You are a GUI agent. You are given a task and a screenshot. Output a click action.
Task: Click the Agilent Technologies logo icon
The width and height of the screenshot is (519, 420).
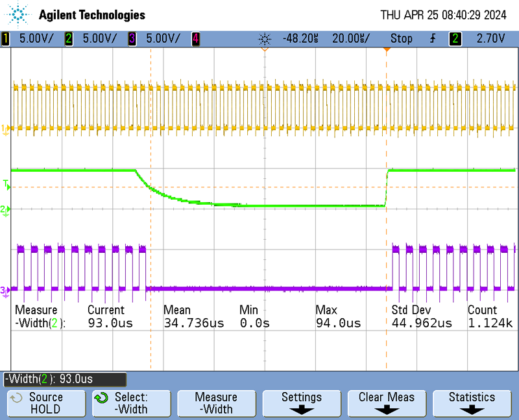tap(19, 14)
